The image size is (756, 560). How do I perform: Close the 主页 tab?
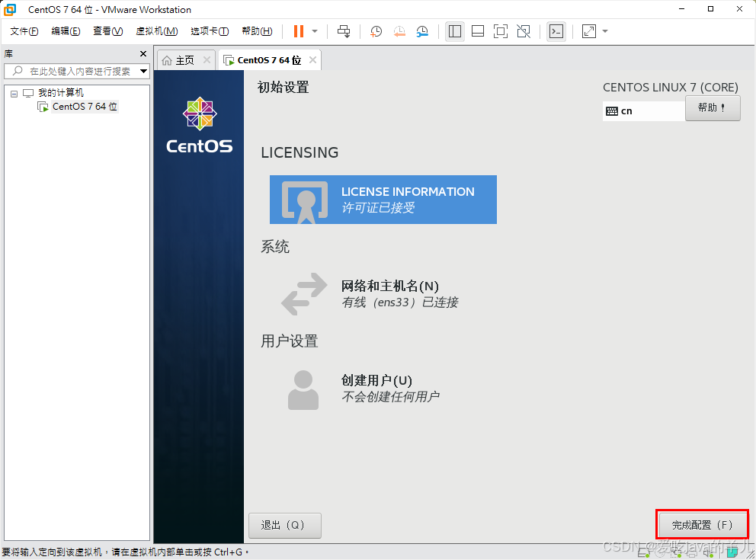(207, 59)
